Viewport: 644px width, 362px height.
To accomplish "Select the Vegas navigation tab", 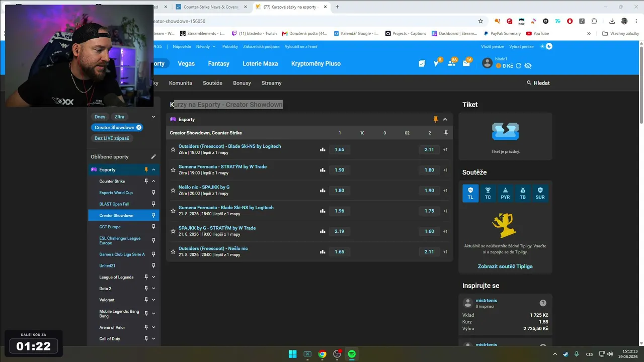I will [186, 64].
